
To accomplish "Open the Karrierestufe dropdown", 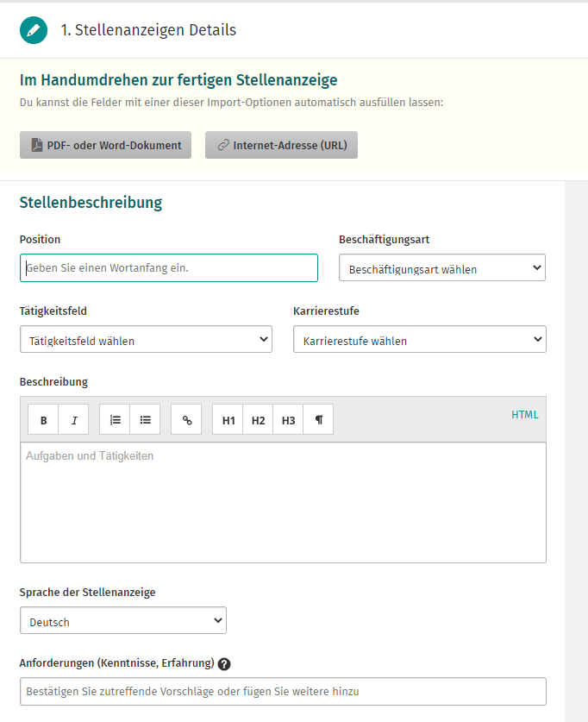I will [x=419, y=339].
